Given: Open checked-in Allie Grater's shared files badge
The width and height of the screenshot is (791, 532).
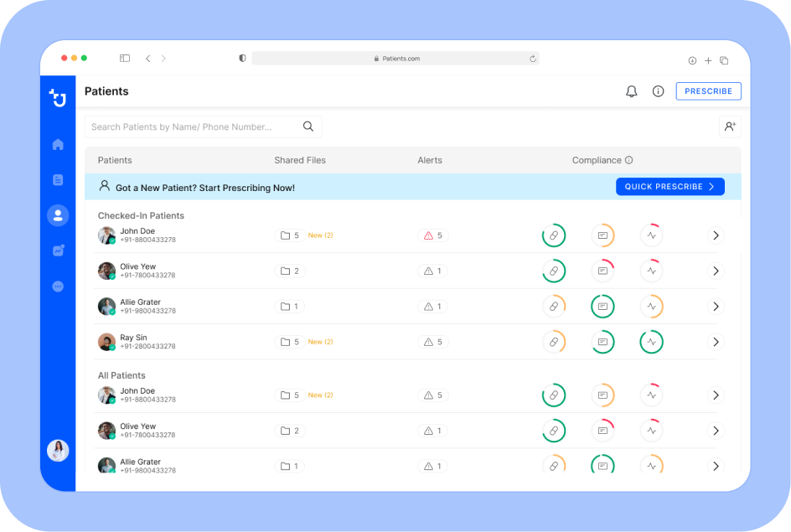Looking at the screenshot, I should point(290,306).
